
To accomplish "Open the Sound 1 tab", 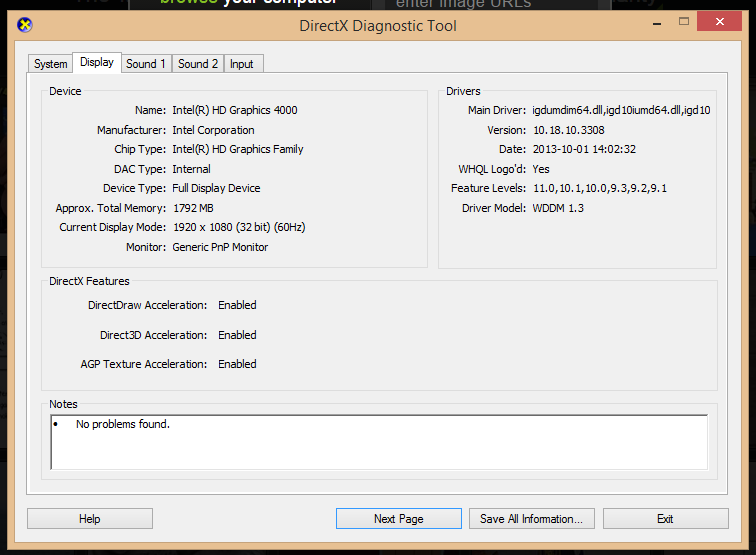I will coord(146,64).
